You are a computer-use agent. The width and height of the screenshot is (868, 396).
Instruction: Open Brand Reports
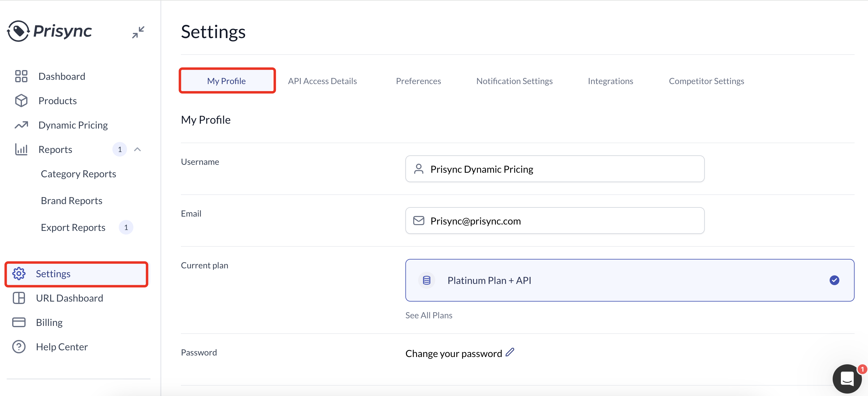click(72, 200)
